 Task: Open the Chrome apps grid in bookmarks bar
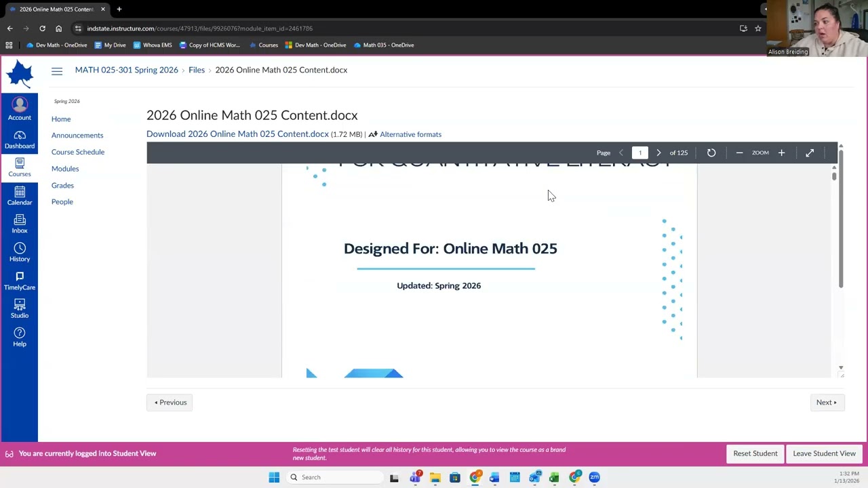pyautogui.click(x=9, y=45)
